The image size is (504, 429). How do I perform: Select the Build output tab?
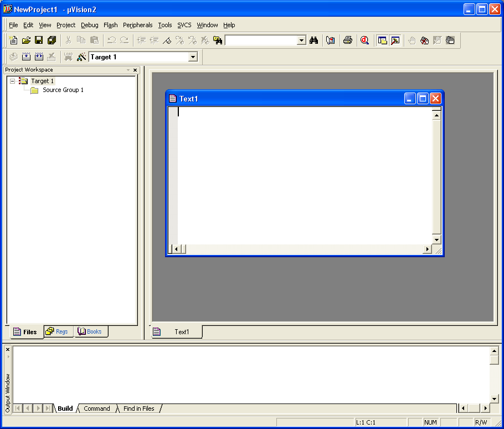click(65, 408)
